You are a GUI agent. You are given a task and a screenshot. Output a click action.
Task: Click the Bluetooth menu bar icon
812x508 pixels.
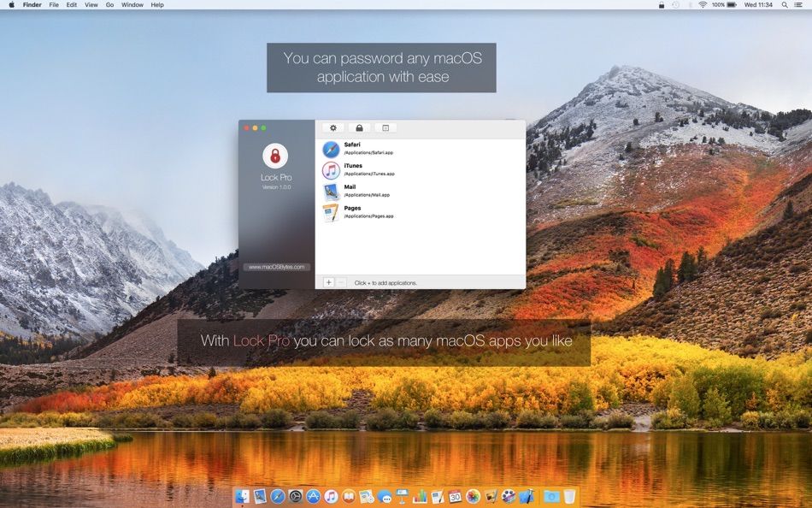(x=690, y=4)
